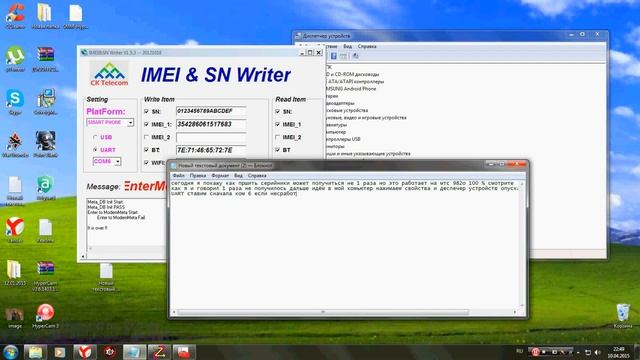Viewport: 640px width, 360px height.
Task: Open the Skype desktop shortcut
Action: coord(15,102)
